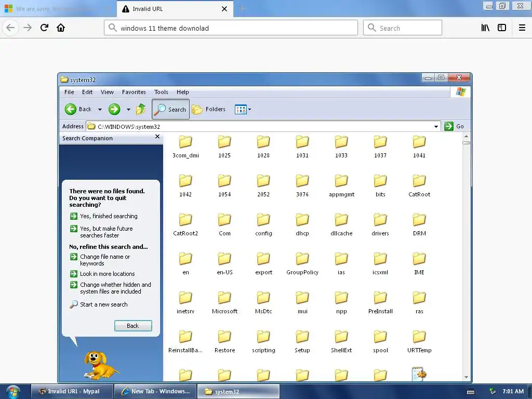The width and height of the screenshot is (532, 399).
Task: Click the Go button next to Address
Action: (x=454, y=126)
